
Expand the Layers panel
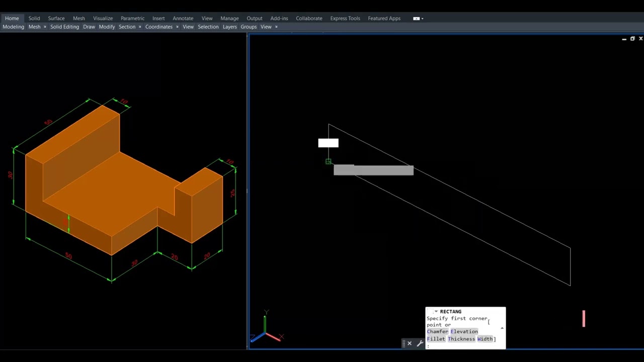[x=230, y=27]
